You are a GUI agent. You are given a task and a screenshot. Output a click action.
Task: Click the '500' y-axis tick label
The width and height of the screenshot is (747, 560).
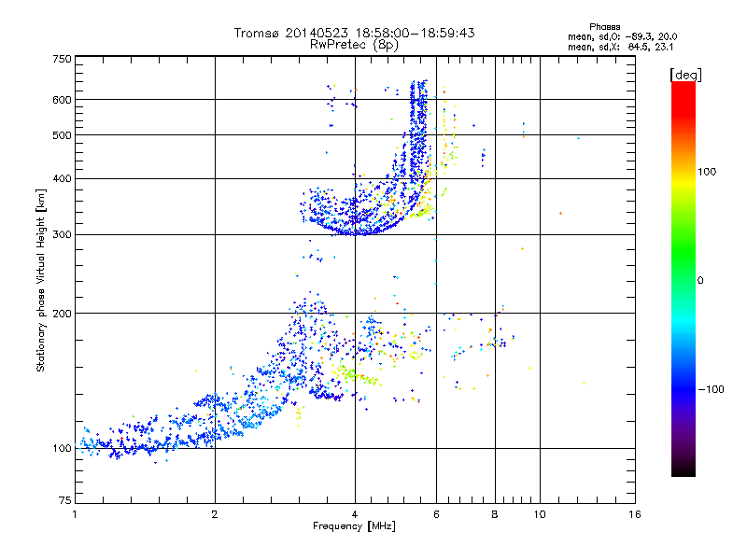click(x=63, y=135)
